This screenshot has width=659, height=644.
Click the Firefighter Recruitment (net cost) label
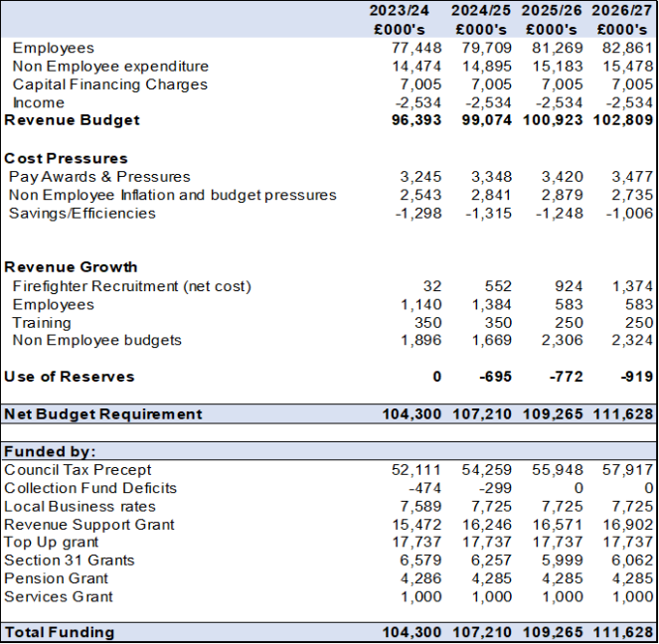(x=131, y=286)
